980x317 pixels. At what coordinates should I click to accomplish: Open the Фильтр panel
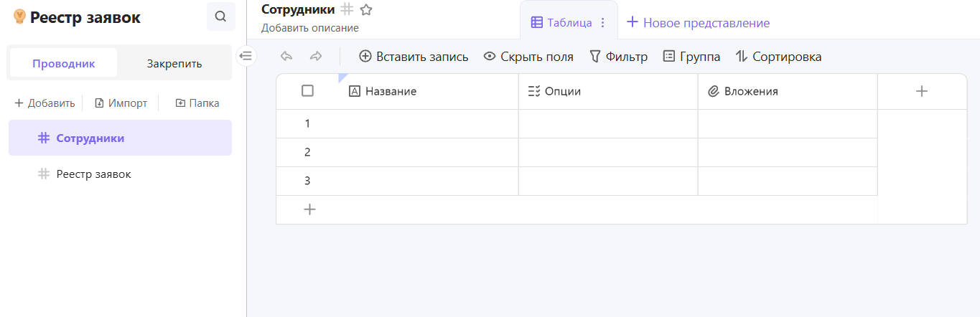coord(618,57)
